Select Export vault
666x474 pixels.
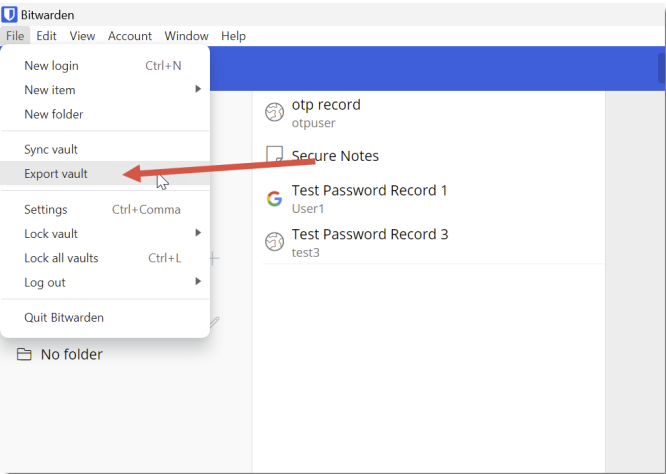(105, 174)
